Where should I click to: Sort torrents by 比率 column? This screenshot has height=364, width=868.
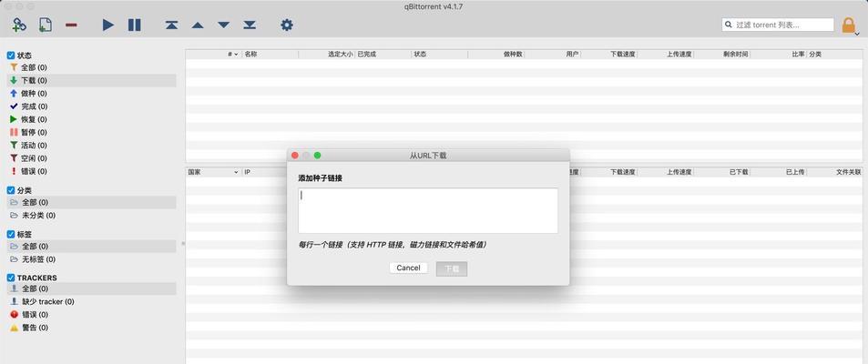[779, 55]
